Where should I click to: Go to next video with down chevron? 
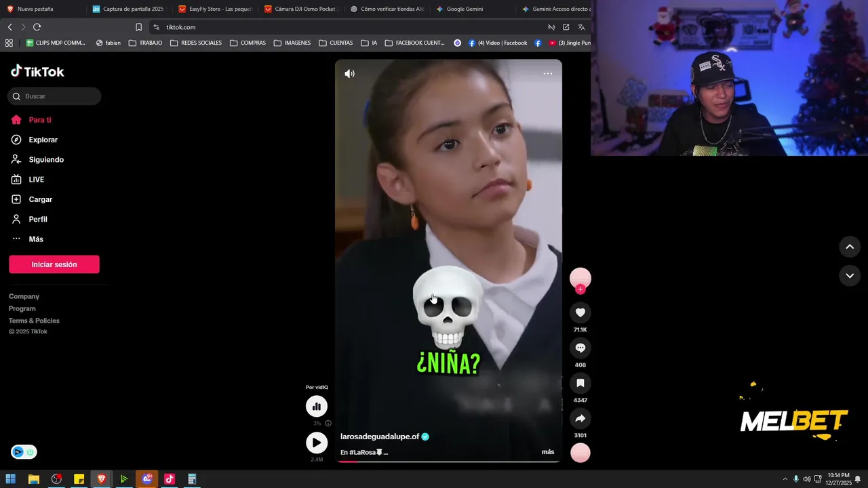pyautogui.click(x=850, y=276)
